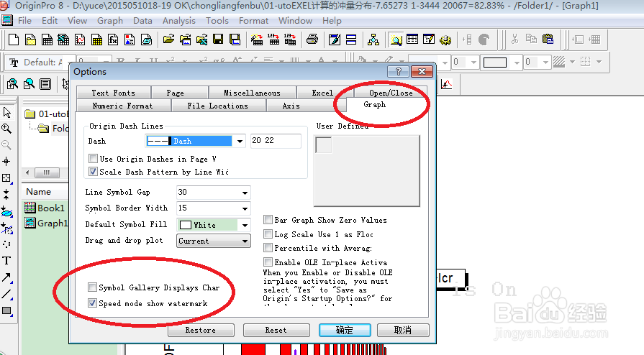644x355 pixels.
Task: Click the New Project toolbar icon
Action: (14, 40)
